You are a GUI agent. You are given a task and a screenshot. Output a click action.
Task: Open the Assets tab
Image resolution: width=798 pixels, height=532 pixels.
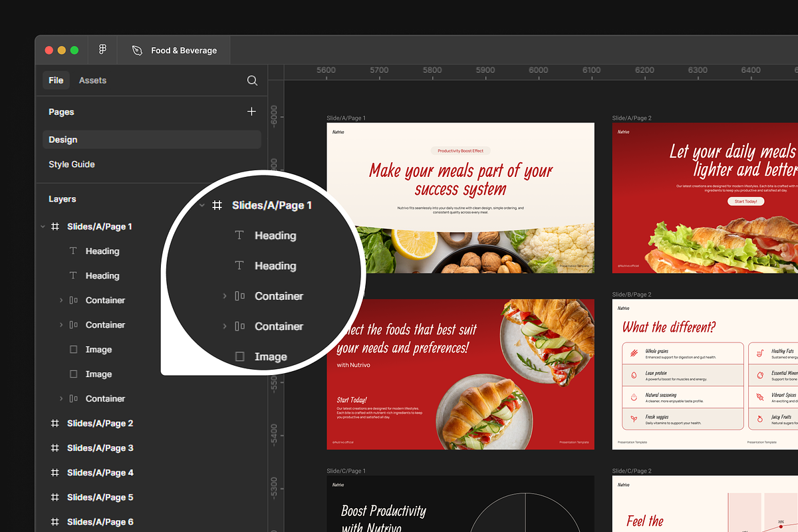point(92,80)
